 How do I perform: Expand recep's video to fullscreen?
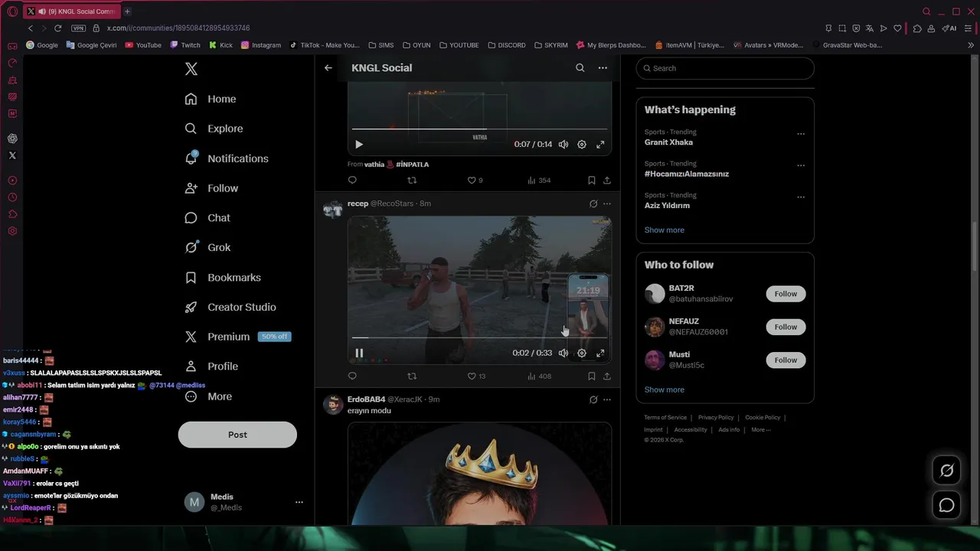tap(600, 353)
